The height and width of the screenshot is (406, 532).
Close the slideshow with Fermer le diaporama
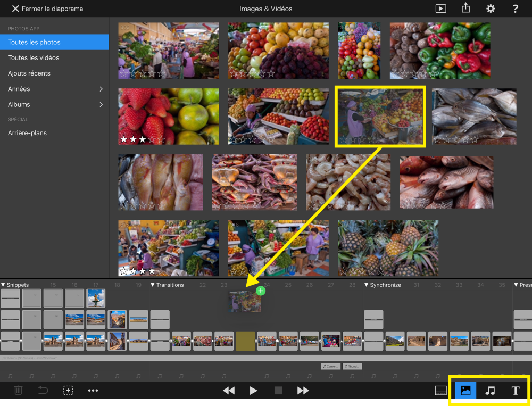point(47,9)
